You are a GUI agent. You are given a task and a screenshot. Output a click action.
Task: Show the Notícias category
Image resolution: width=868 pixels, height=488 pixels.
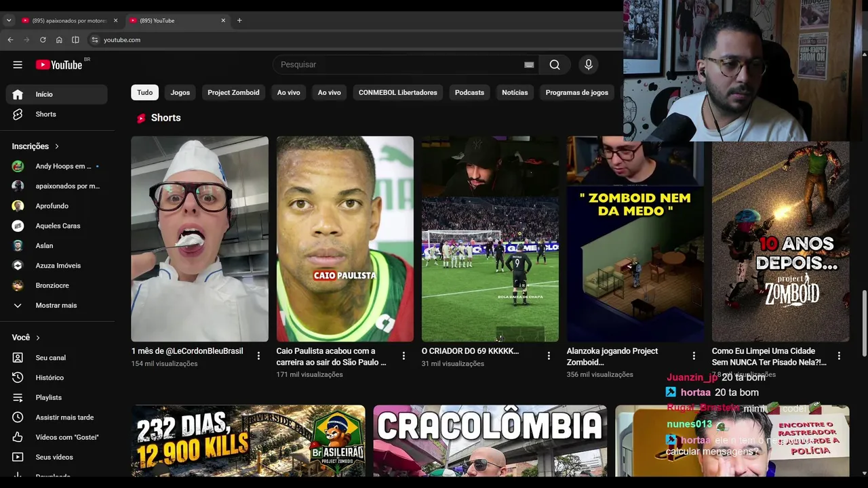tap(515, 92)
